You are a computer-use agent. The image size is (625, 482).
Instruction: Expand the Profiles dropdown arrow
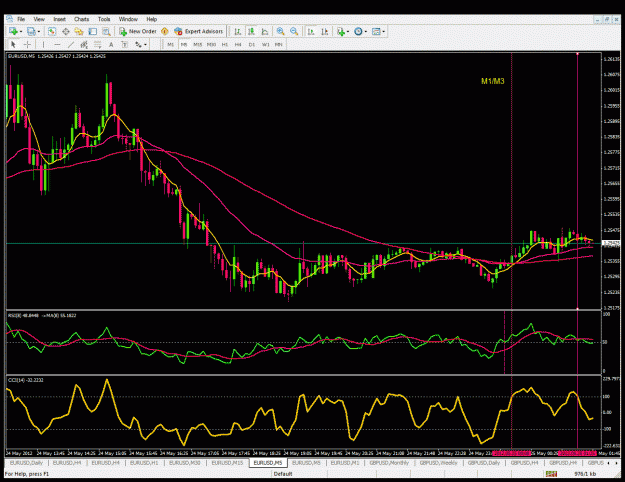point(39,31)
